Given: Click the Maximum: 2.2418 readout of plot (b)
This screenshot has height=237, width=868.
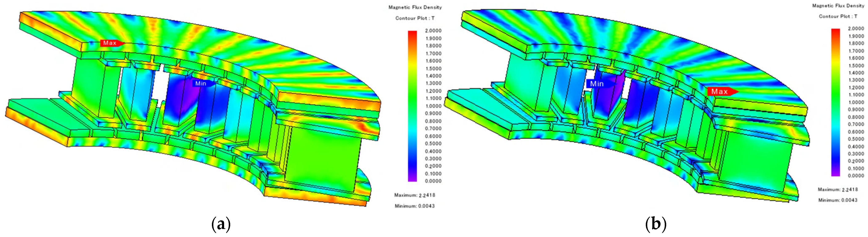Looking at the screenshot, I should click(x=838, y=189).
